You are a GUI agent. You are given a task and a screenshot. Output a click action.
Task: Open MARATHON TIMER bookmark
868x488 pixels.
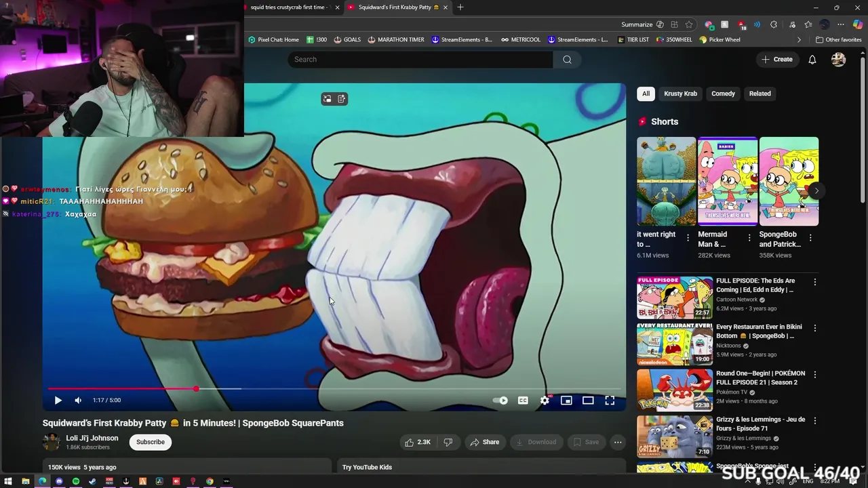[396, 39]
